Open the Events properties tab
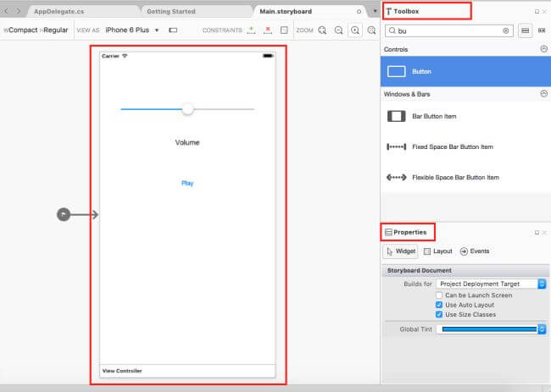Screen dimensions: 551x392 pyautogui.click(x=475, y=251)
